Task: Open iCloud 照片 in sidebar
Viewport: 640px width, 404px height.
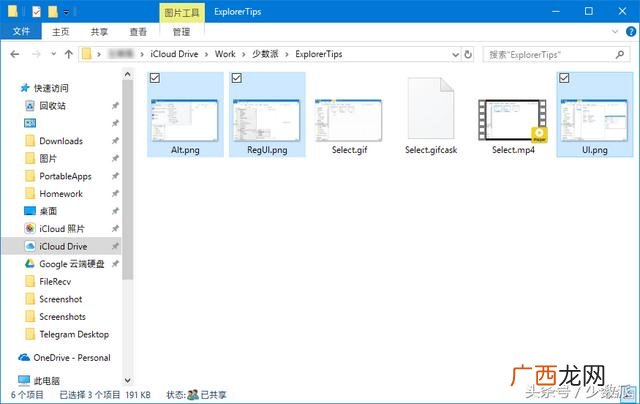Action: click(x=62, y=229)
